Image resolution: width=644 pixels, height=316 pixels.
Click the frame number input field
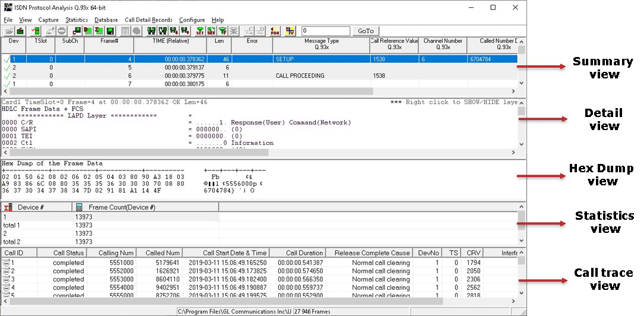click(x=326, y=31)
